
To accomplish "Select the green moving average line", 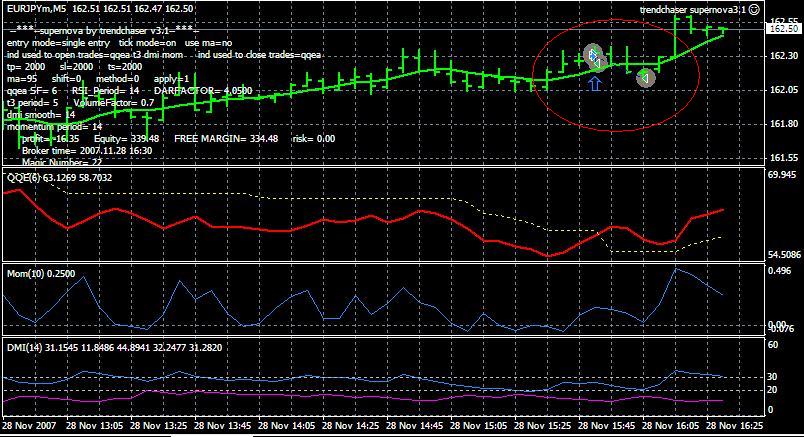I will pos(359,85).
